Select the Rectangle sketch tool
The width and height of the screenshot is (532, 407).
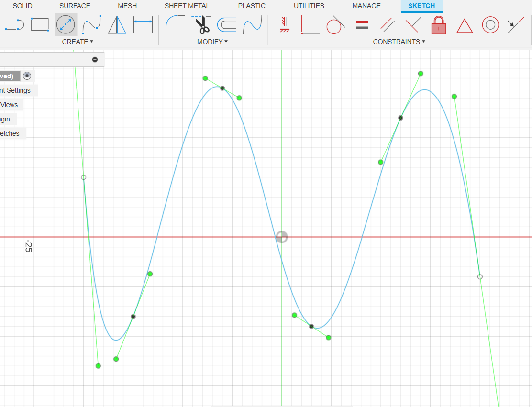click(40, 25)
